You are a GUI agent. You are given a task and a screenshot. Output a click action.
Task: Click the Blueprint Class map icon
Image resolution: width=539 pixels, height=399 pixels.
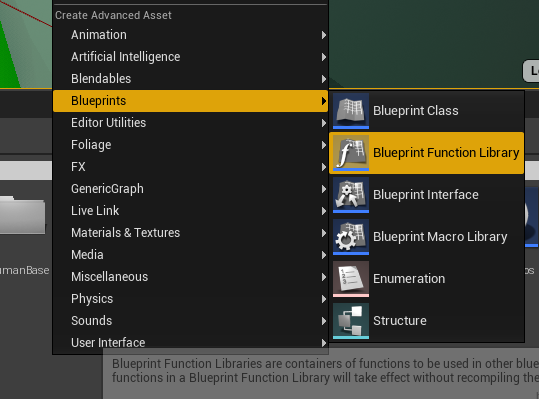[351, 111]
